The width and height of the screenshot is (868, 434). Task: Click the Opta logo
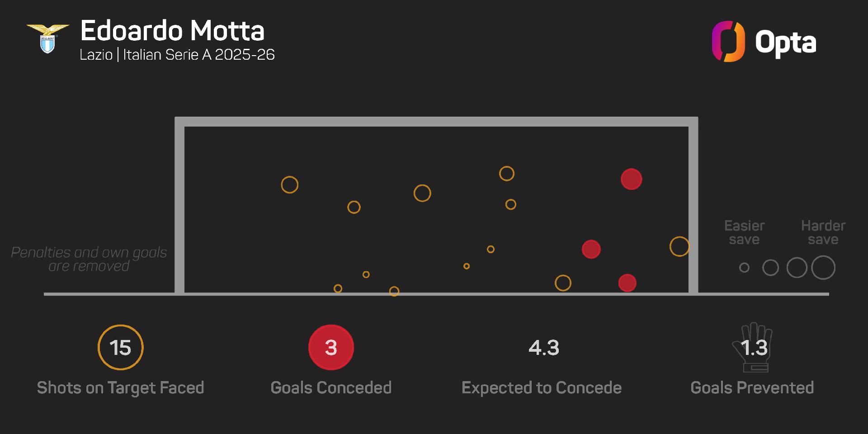[764, 42]
